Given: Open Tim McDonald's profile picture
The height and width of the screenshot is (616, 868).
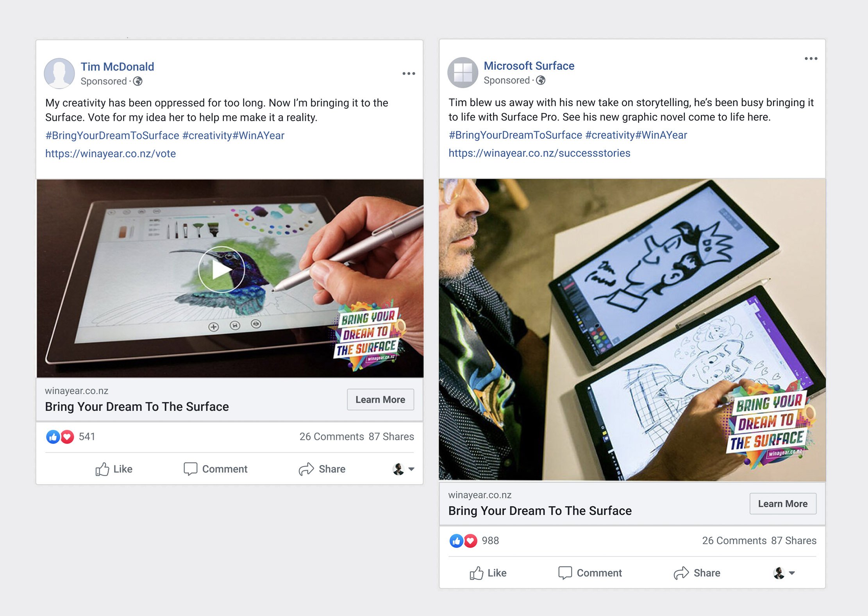Looking at the screenshot, I should pos(59,73).
